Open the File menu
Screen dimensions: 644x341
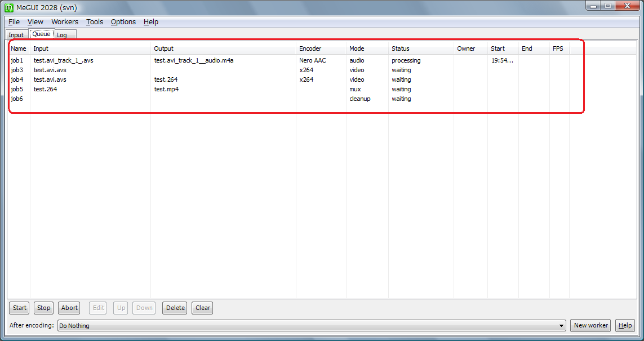[x=14, y=22]
